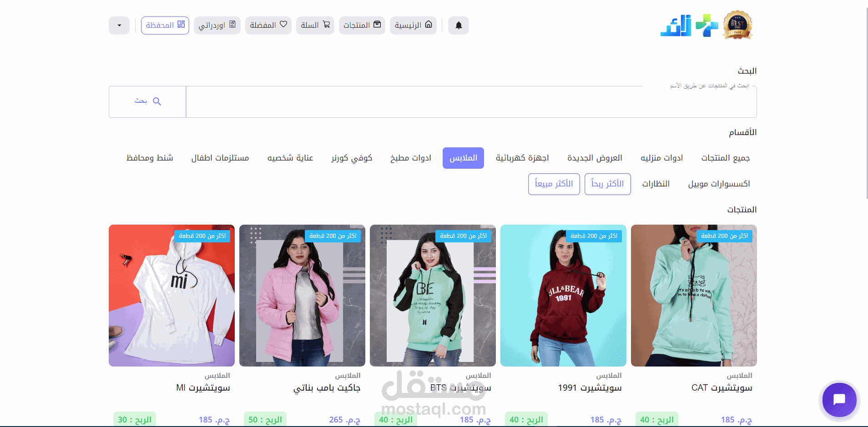Open سويتشيرت BTS product image
This screenshot has height=427, width=868.
click(433, 296)
